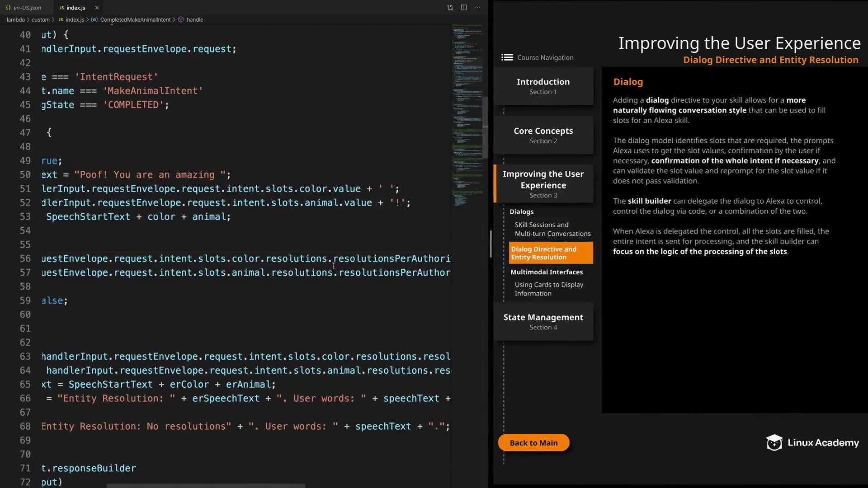Open the editor More Actions ellipsis
868x488 pixels.
[x=477, y=8]
